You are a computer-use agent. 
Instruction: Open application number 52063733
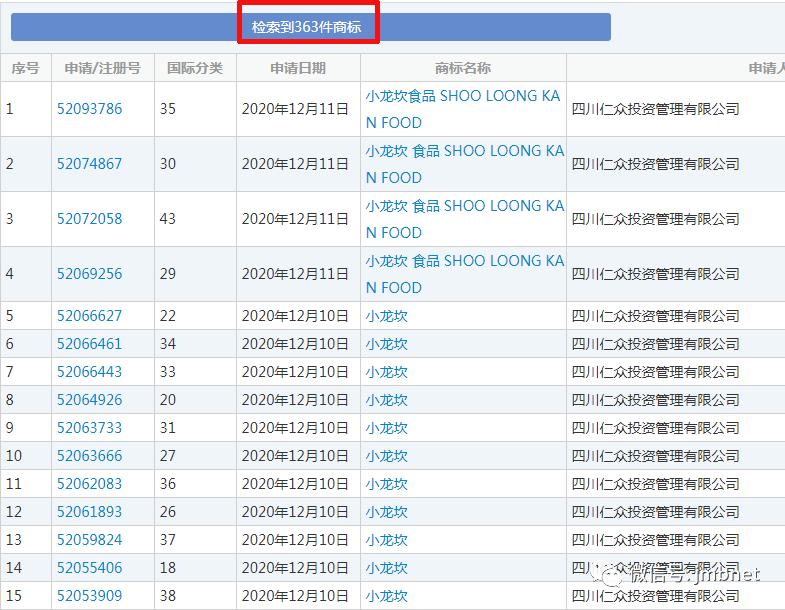pyautogui.click(x=89, y=428)
